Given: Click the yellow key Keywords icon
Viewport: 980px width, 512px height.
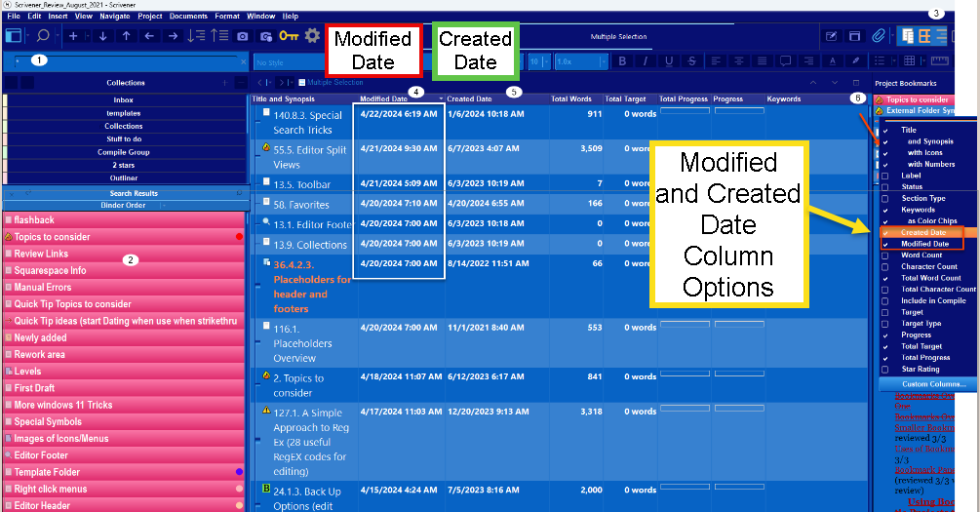Looking at the screenshot, I should [289, 36].
